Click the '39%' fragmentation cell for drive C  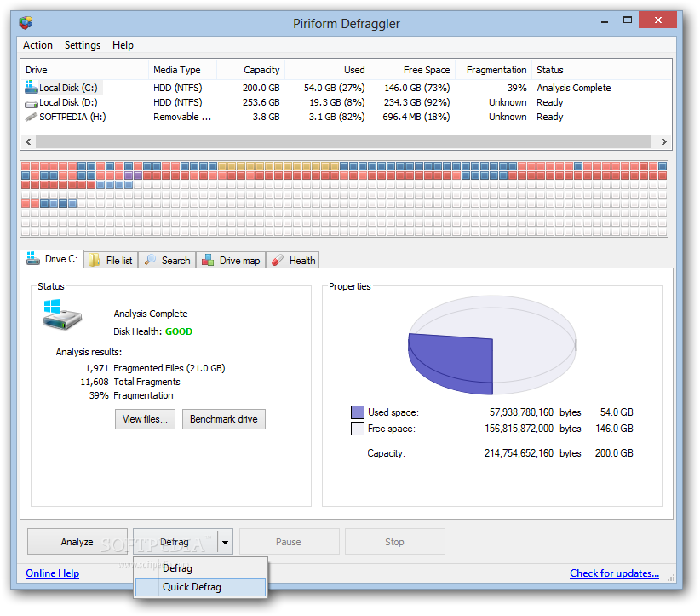pyautogui.click(x=517, y=88)
